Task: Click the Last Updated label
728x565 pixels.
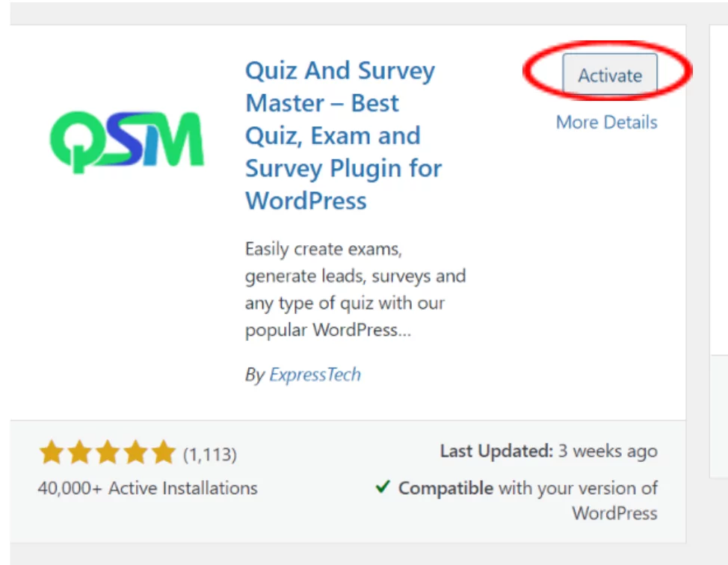Action: (x=496, y=451)
